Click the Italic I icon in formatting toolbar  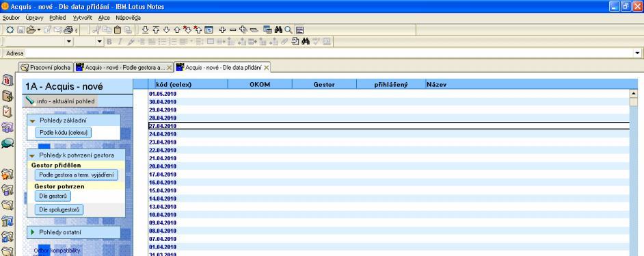point(120,42)
